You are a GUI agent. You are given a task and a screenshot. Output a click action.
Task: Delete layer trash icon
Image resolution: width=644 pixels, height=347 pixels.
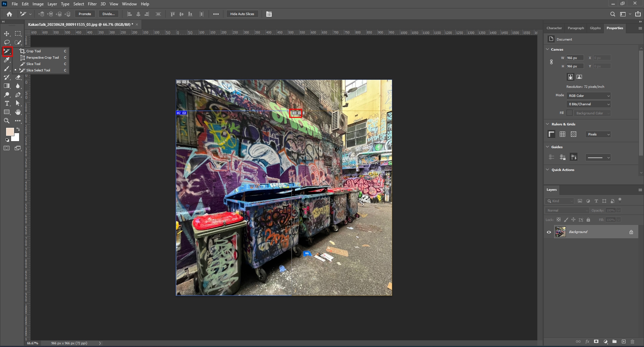coord(633,342)
